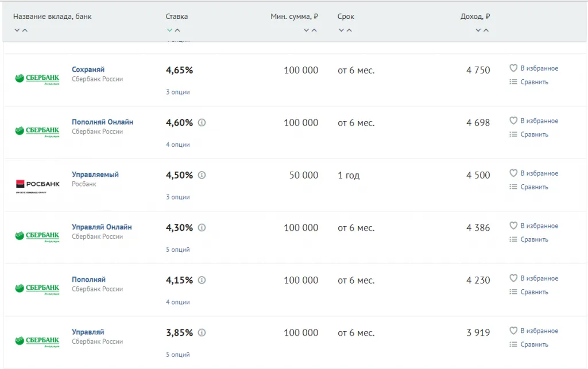Add Пополняй deposit to compare list
This screenshot has height=369, width=588.
click(x=529, y=292)
